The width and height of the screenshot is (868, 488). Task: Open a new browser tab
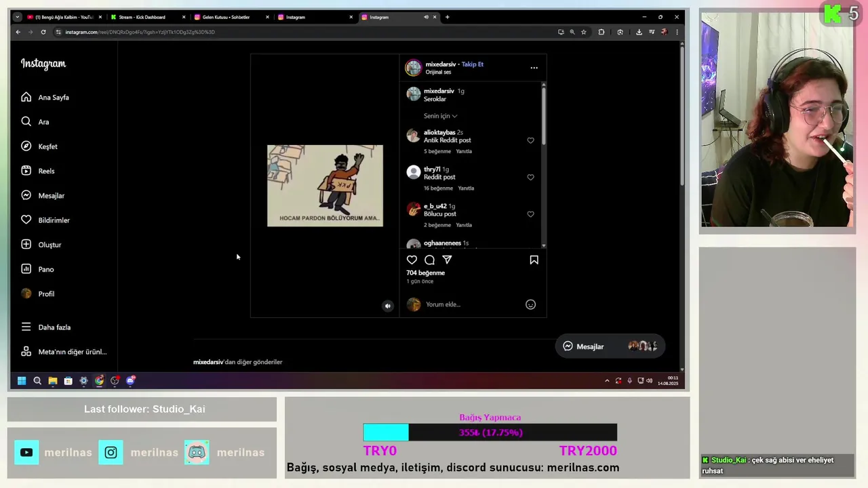pyautogui.click(x=447, y=17)
